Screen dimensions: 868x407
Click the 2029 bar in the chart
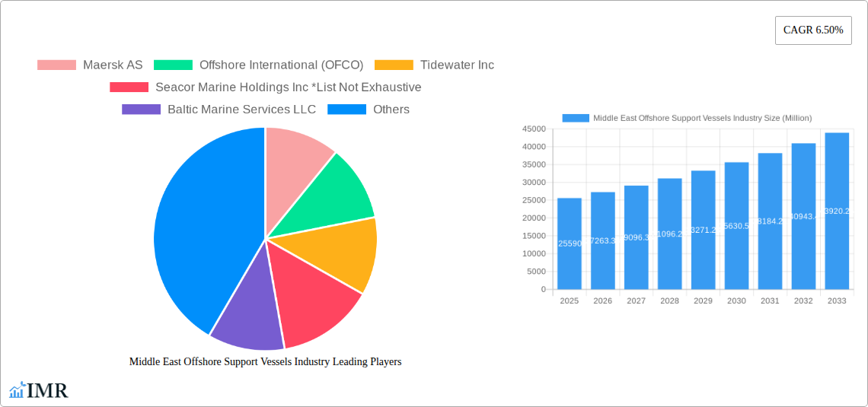pyautogui.click(x=703, y=230)
